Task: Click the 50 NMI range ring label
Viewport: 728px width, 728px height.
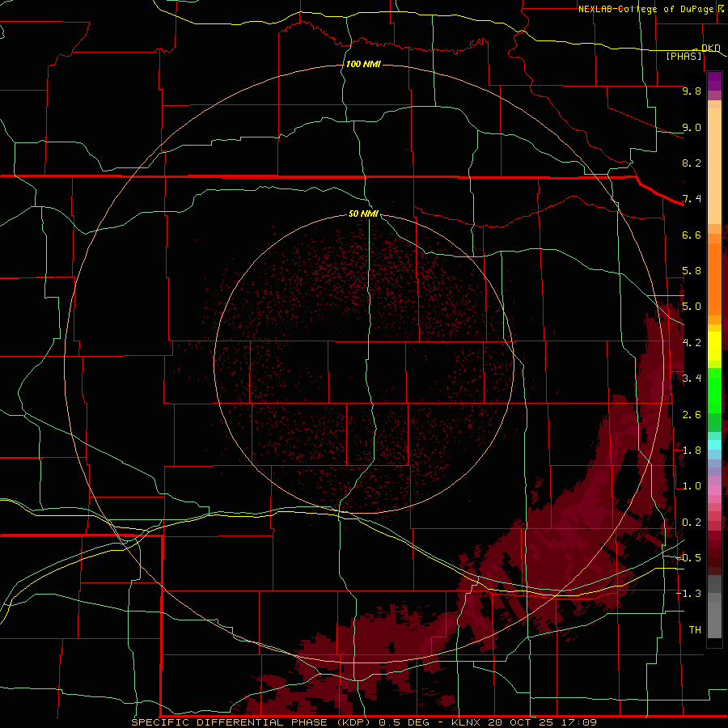Action: click(363, 214)
